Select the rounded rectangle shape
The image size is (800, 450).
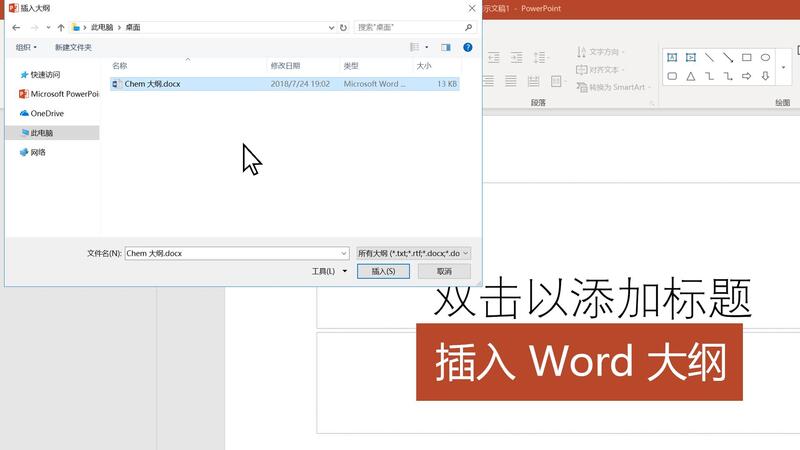pos(672,76)
